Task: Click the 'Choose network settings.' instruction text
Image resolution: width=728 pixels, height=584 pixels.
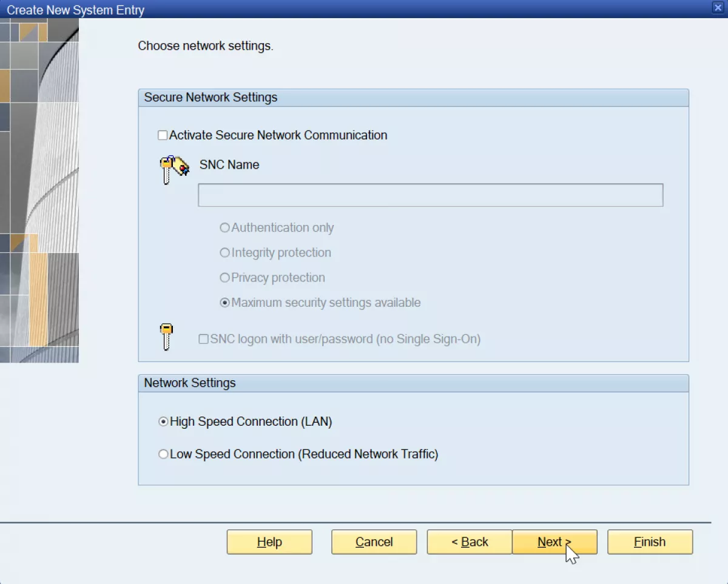Action: click(206, 46)
